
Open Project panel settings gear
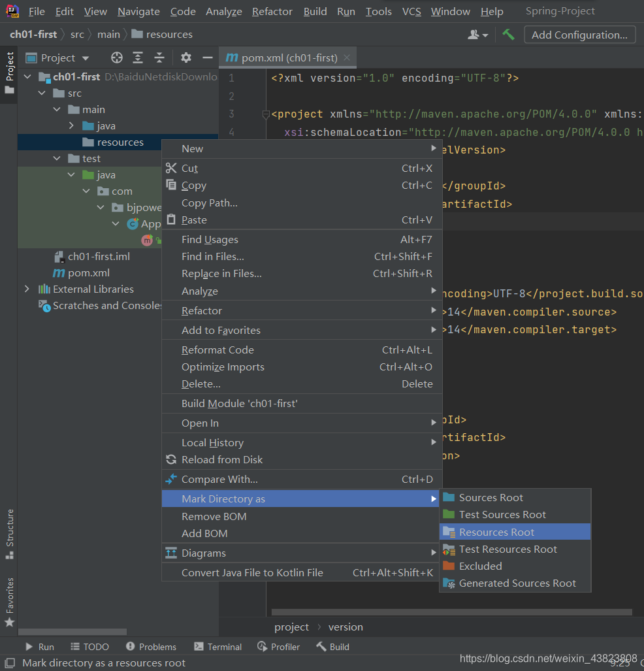pos(186,58)
